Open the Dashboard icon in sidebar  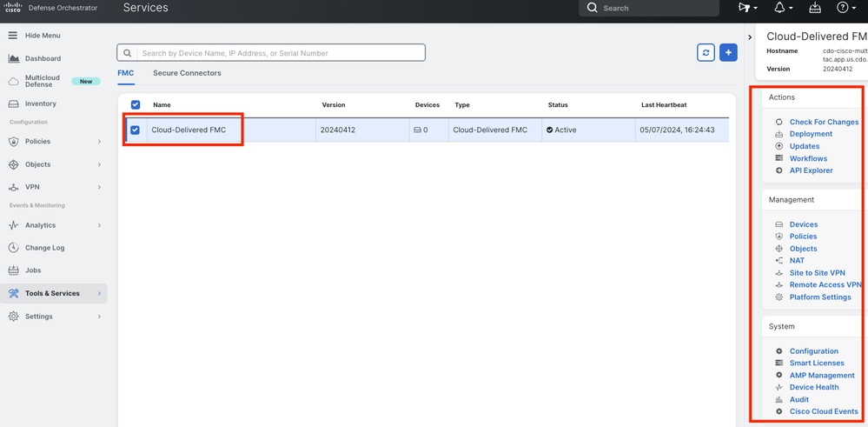(14, 58)
